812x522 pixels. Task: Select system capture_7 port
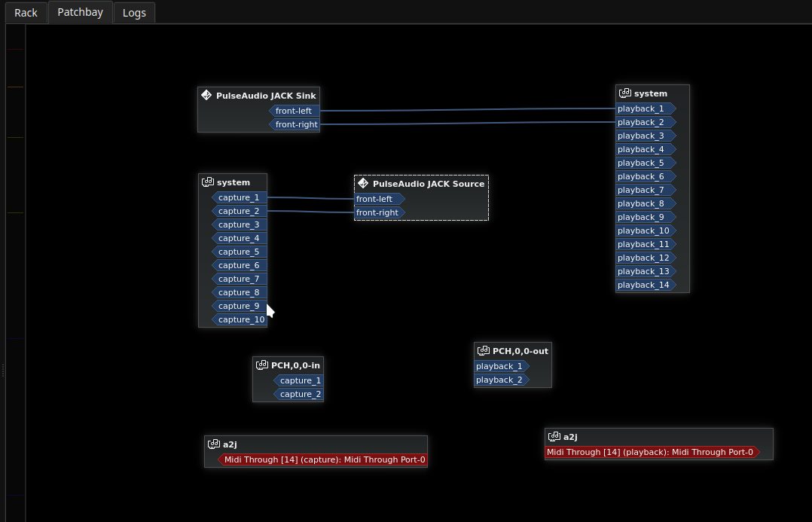(240, 279)
